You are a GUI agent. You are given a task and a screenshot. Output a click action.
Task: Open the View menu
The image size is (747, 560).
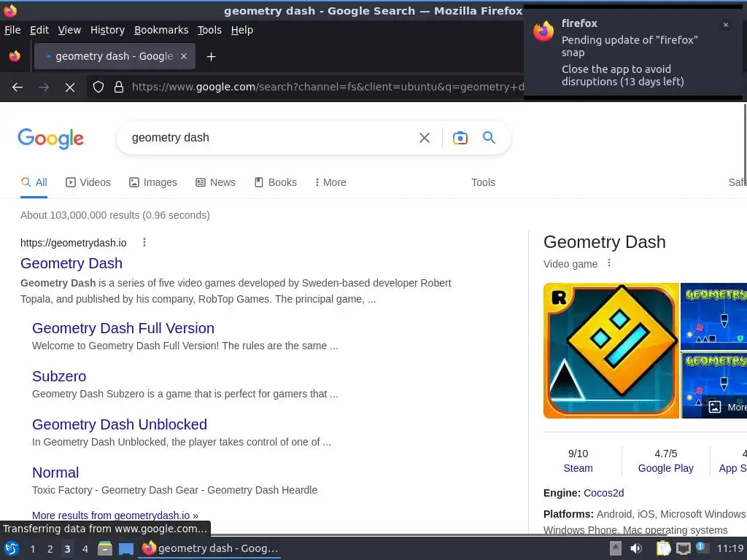click(x=69, y=30)
